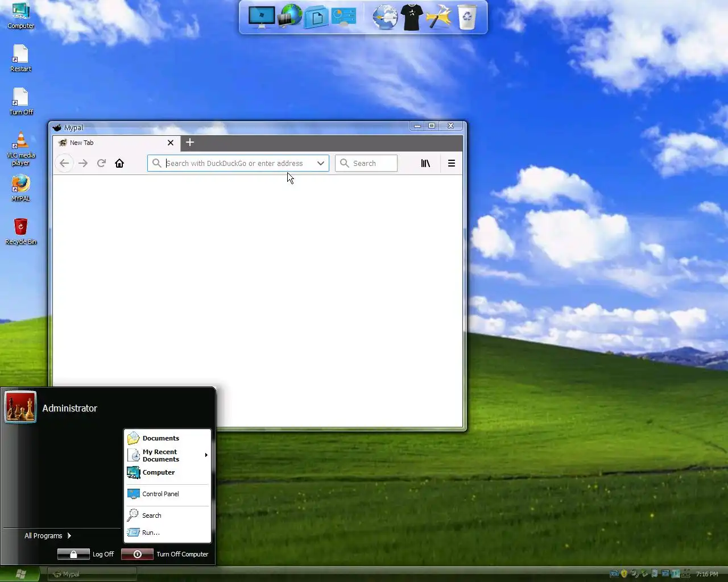
Task: Open Control Panel from the Start menu
Action: tap(168, 494)
